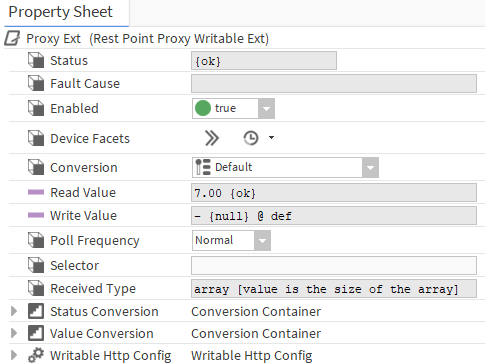Expand the Value Conversion row
This screenshot has width=485, height=364.
[14, 333]
